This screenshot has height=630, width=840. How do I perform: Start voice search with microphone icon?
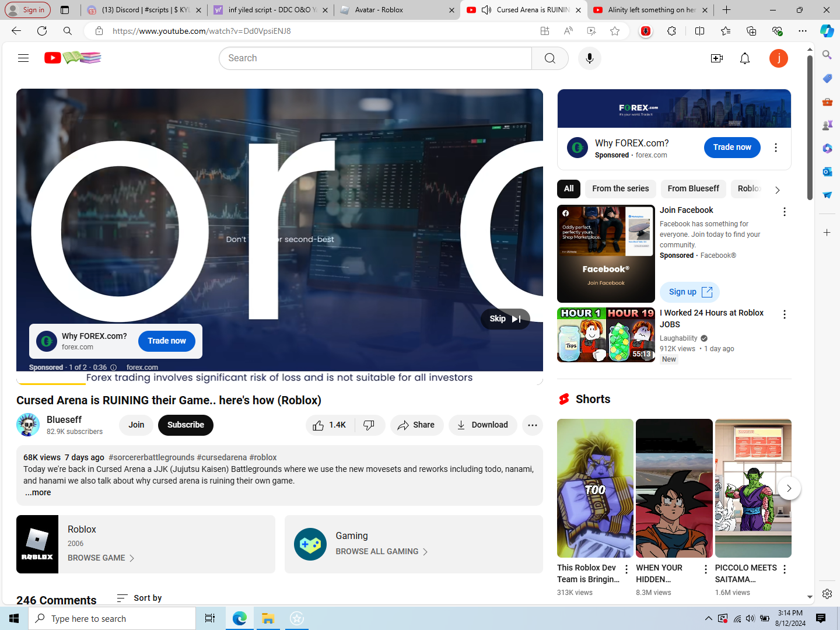[590, 58]
